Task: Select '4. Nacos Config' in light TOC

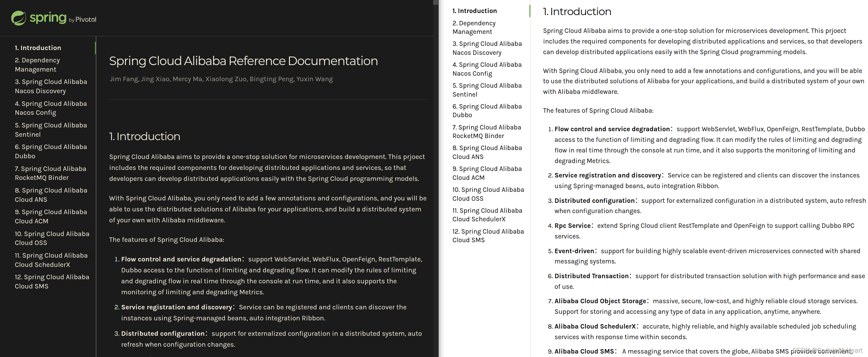Action: [x=487, y=69]
